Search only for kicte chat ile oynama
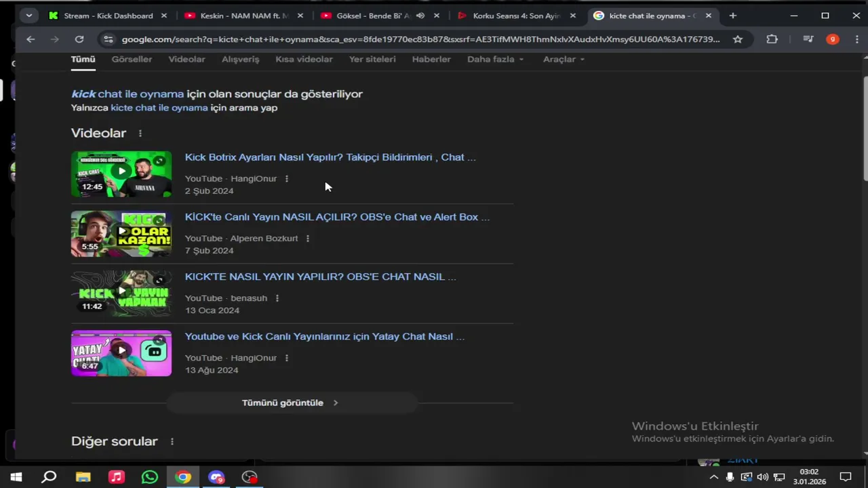The image size is (868, 488). 159,108
